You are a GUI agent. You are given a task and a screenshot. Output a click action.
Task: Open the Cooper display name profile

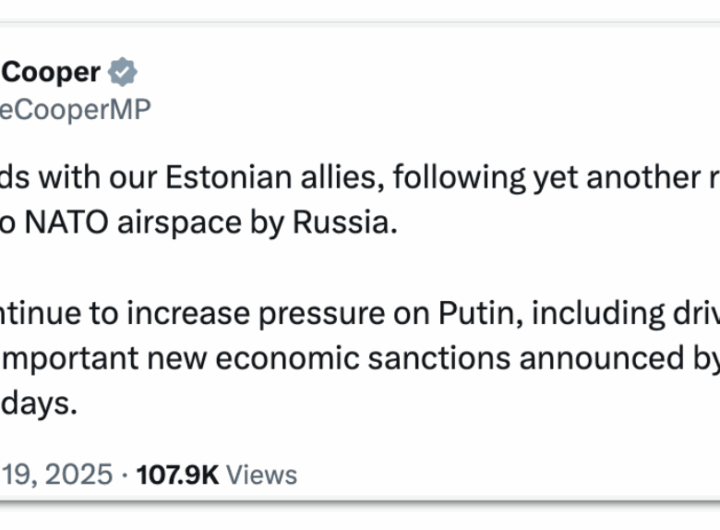point(52,72)
